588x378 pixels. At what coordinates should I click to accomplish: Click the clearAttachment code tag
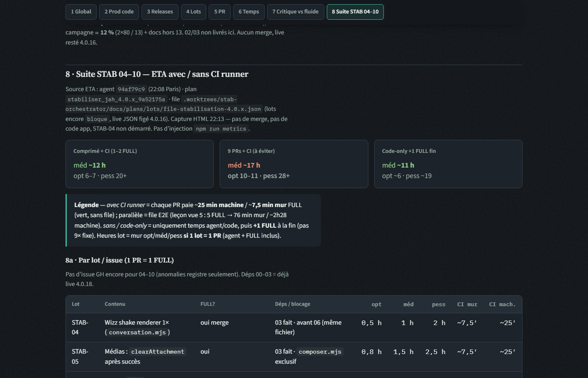pyautogui.click(x=157, y=352)
